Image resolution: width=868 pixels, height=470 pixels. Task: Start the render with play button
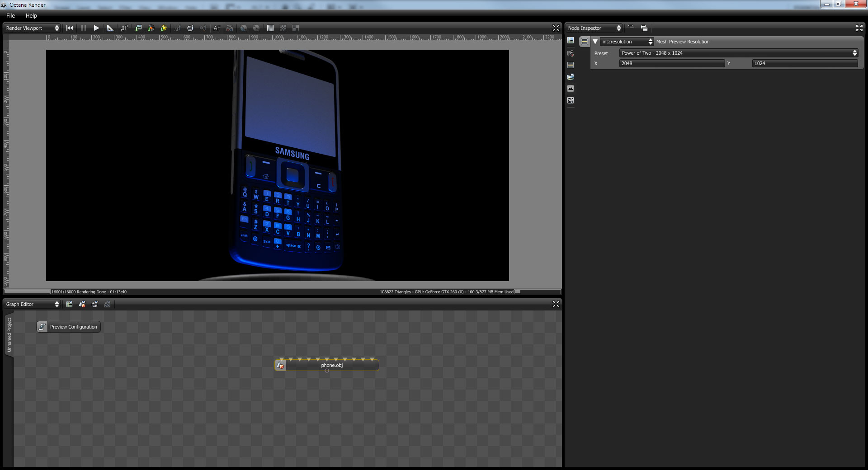96,28
